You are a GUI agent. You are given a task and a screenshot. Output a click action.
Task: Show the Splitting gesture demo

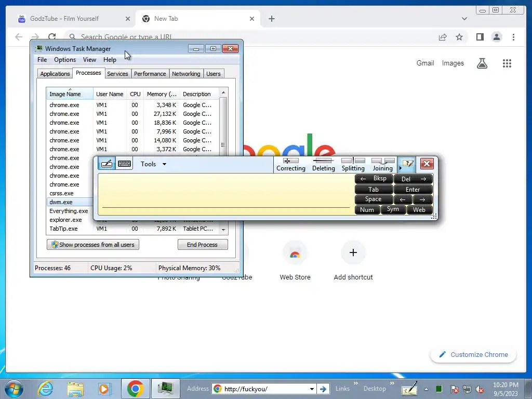(x=353, y=165)
